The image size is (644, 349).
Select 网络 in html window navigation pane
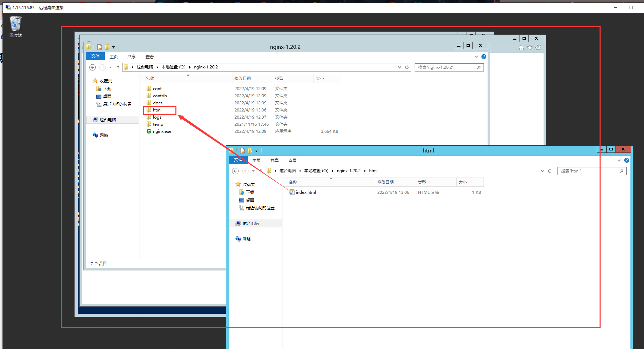click(x=243, y=239)
